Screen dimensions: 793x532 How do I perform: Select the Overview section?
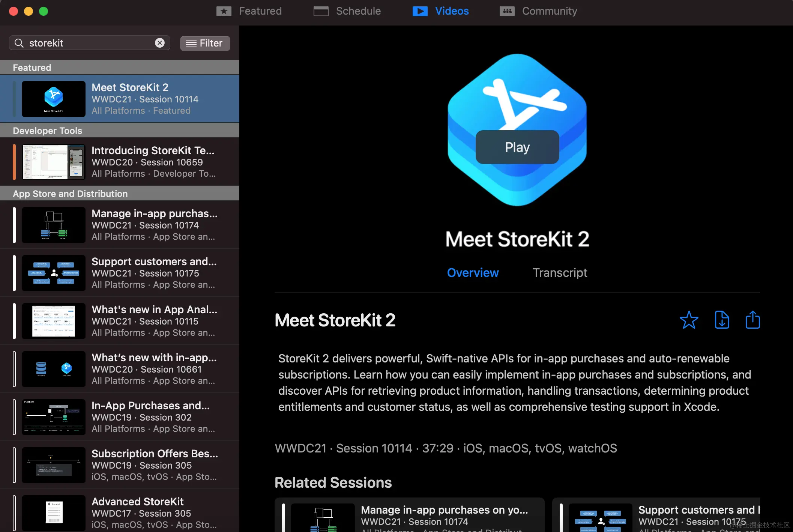pyautogui.click(x=473, y=273)
